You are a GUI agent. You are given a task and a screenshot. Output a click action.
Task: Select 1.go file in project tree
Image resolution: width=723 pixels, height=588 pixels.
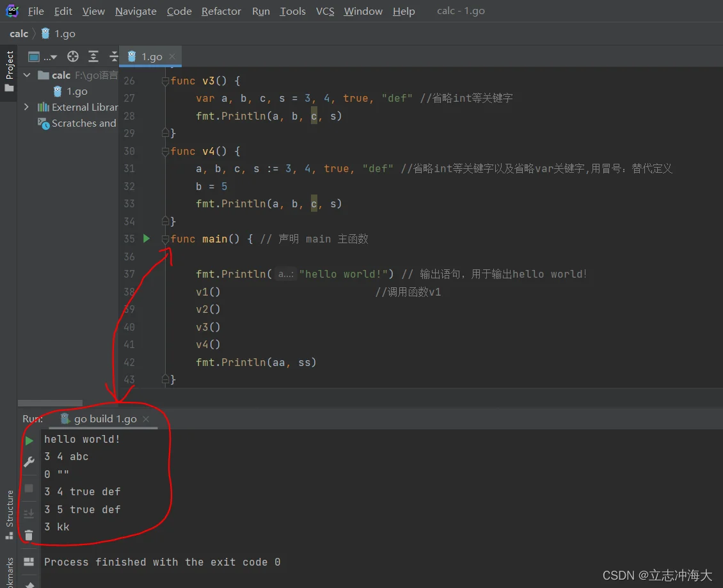pyautogui.click(x=77, y=91)
